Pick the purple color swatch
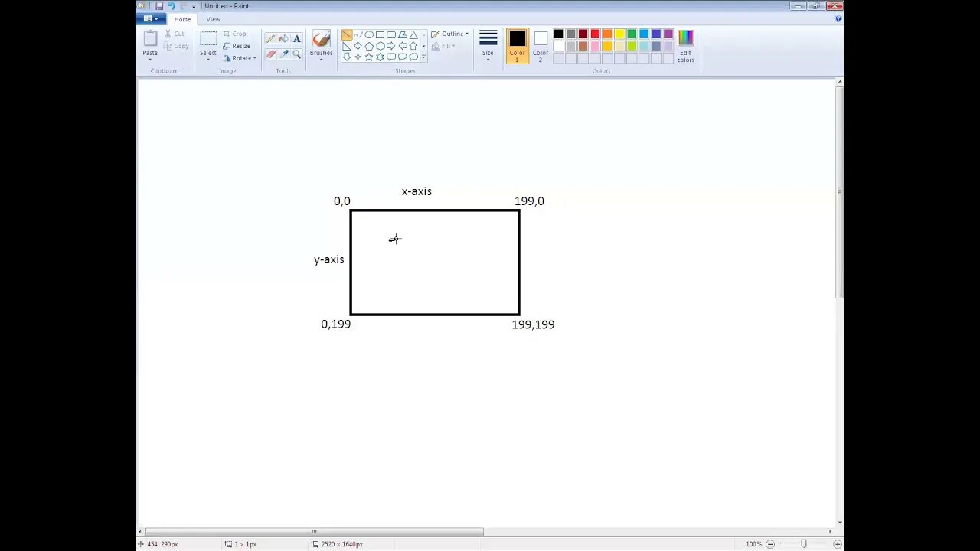 [x=668, y=34]
